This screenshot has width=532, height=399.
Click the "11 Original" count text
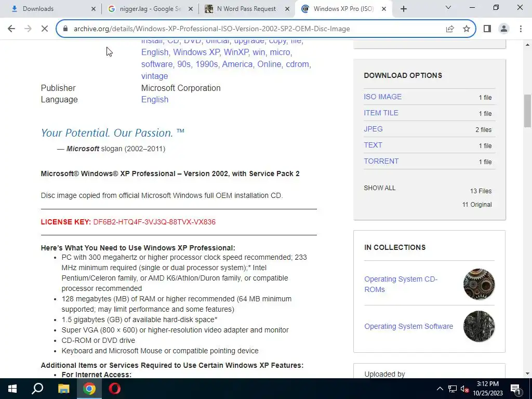coord(477,205)
